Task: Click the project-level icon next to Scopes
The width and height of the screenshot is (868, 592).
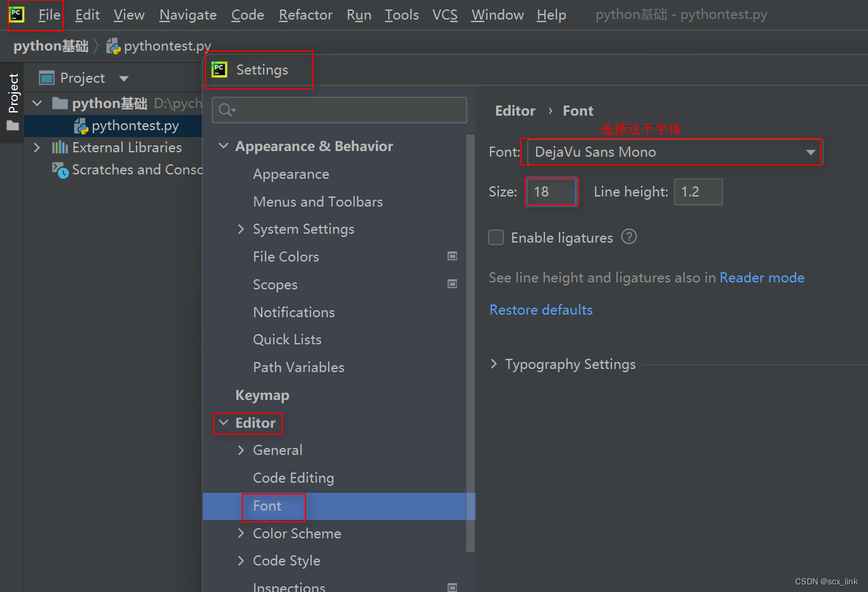Action: [452, 284]
